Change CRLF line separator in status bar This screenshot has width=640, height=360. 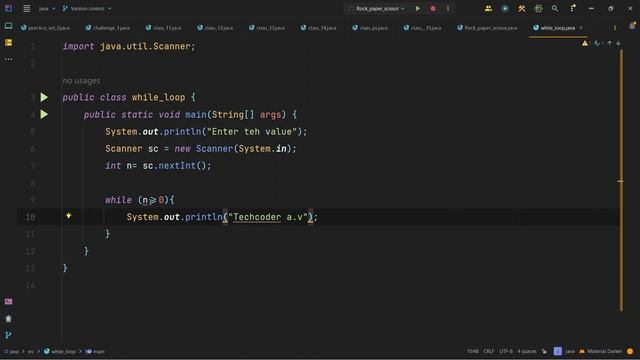(489, 351)
